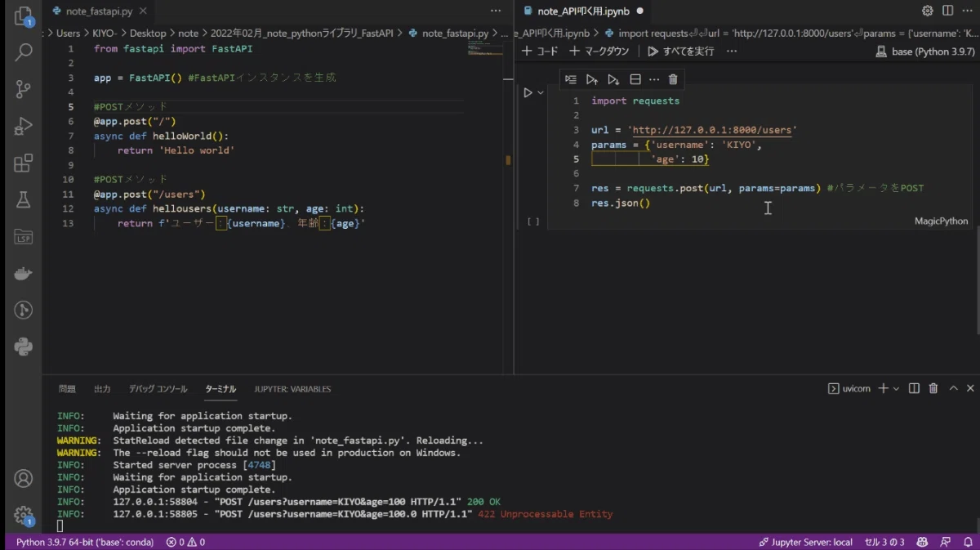980x550 pixels.
Task: Click Python 3.9.7 64-bit interpreter in status bar
Action: pyautogui.click(x=86, y=542)
